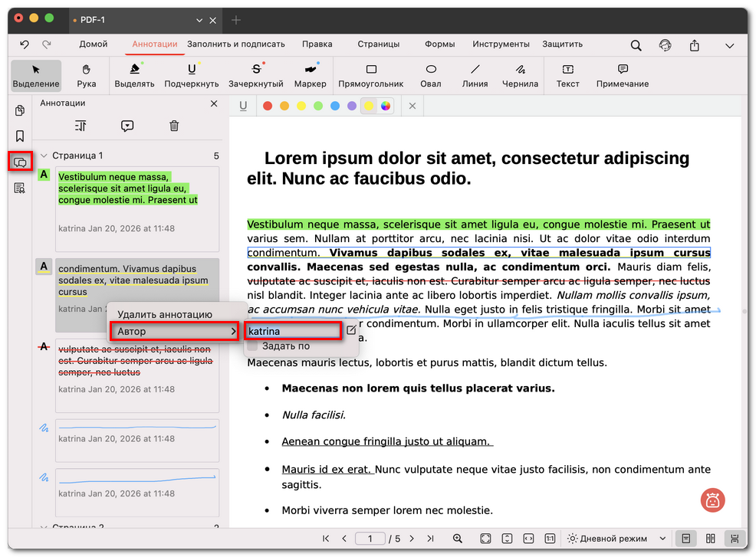This screenshot has height=557, width=756.
Task: Expand the "Автор" submenu arrow
Action: point(233,332)
